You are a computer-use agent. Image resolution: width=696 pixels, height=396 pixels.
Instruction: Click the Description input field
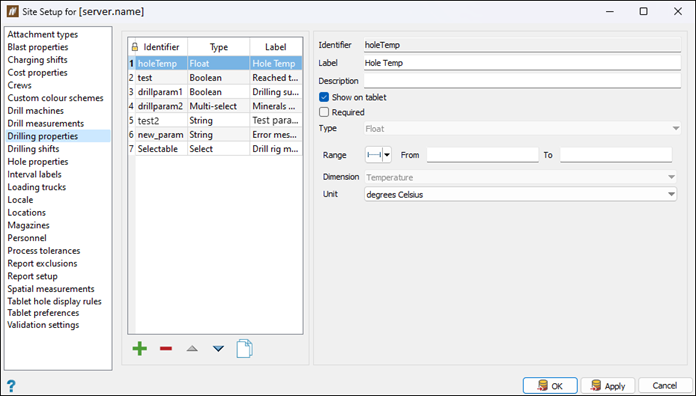click(x=522, y=81)
